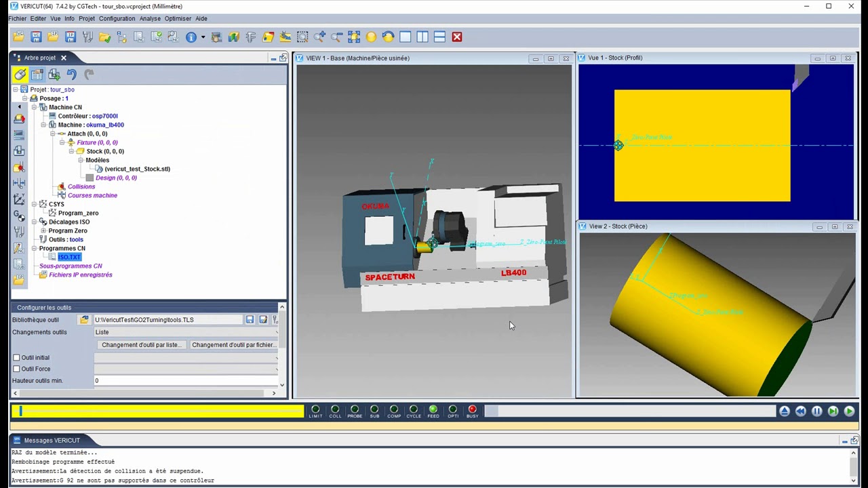
Task: Click Single Step simulation button
Action: (x=833, y=411)
